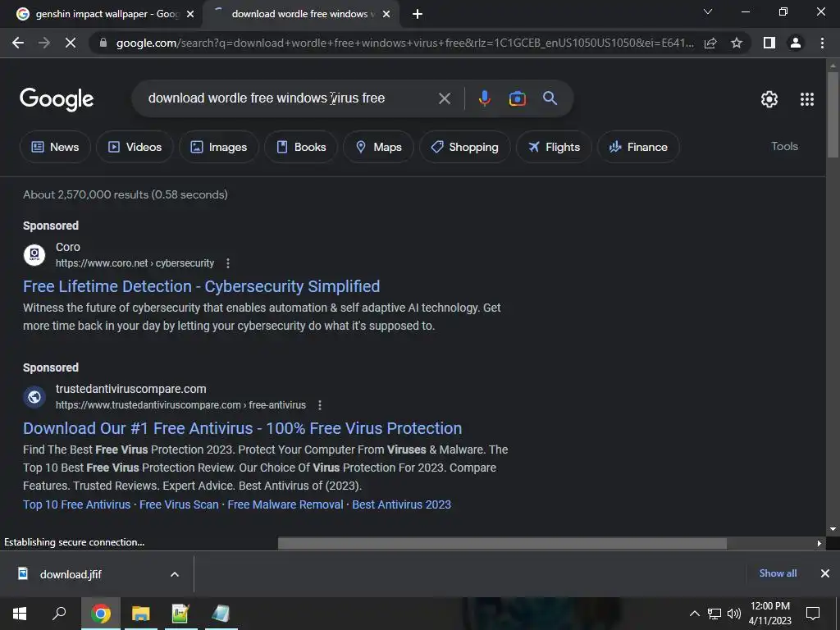The image size is (840, 630).
Task: Open the network tray icon
Action: pos(714,614)
